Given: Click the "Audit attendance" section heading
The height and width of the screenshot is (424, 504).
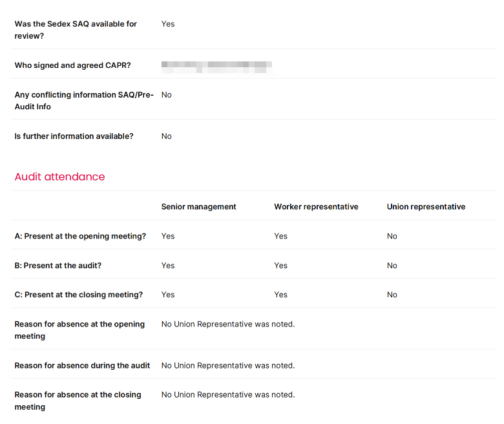Looking at the screenshot, I should coord(59,176).
